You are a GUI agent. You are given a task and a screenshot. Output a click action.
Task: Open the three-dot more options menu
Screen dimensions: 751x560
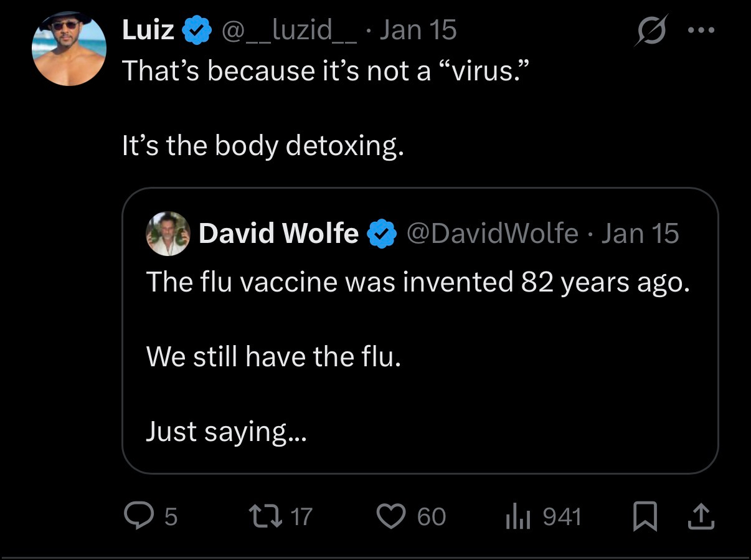[x=701, y=29]
